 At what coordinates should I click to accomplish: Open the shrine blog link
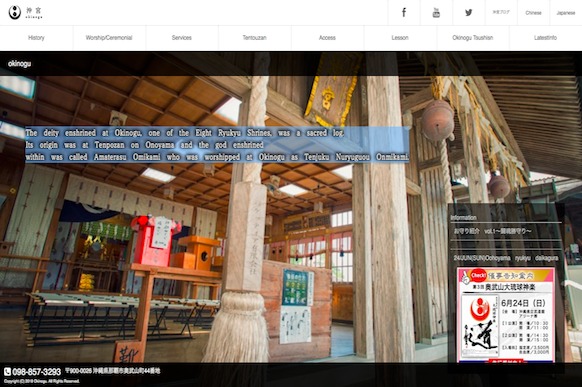point(501,12)
